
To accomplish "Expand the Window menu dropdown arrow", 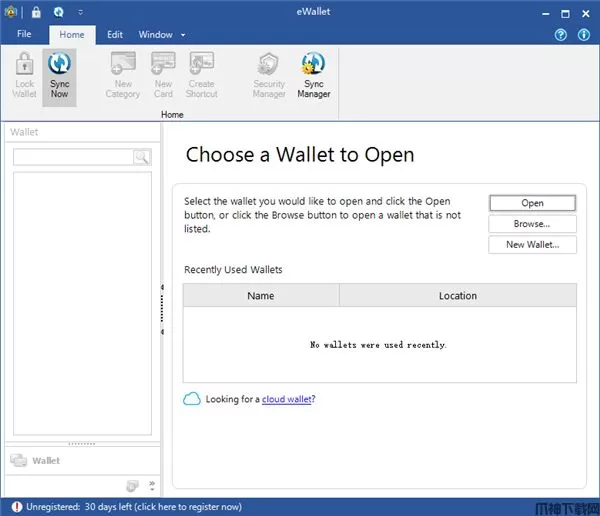I will pos(183,35).
